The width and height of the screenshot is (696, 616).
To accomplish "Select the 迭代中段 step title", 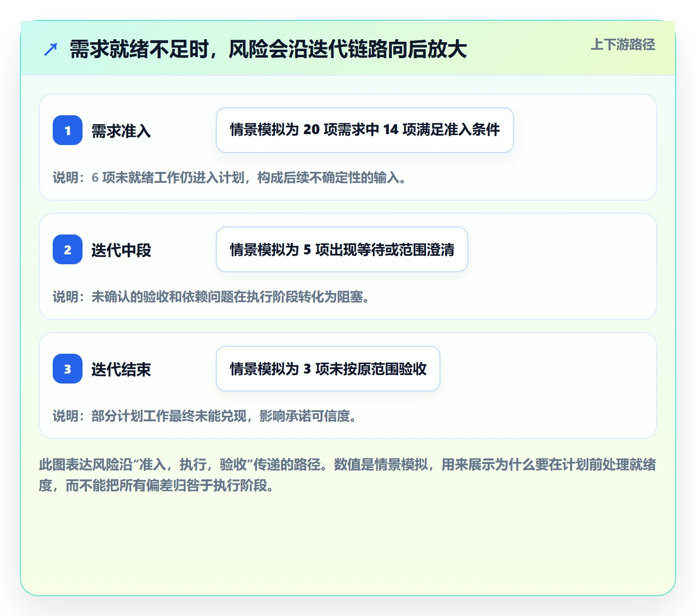I will click(121, 250).
